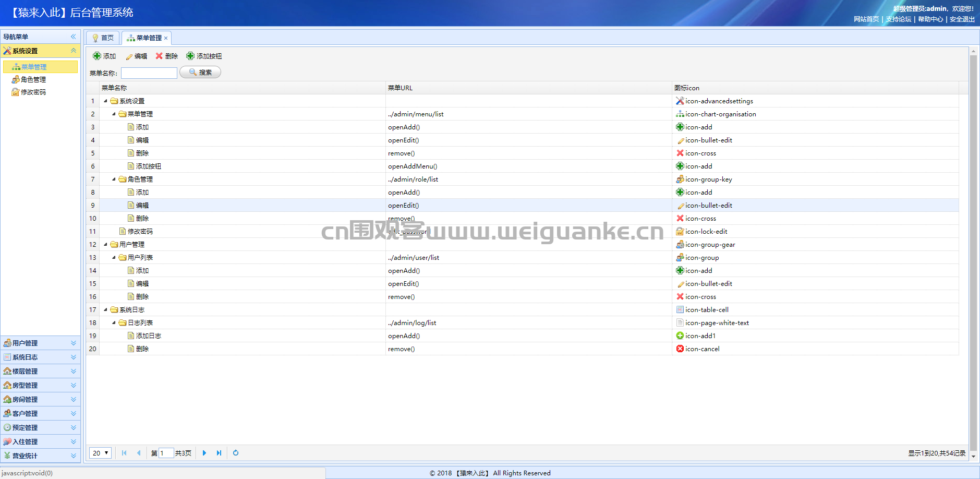
Task: Click the icon-table-cell icon in row 17
Action: 680,309
